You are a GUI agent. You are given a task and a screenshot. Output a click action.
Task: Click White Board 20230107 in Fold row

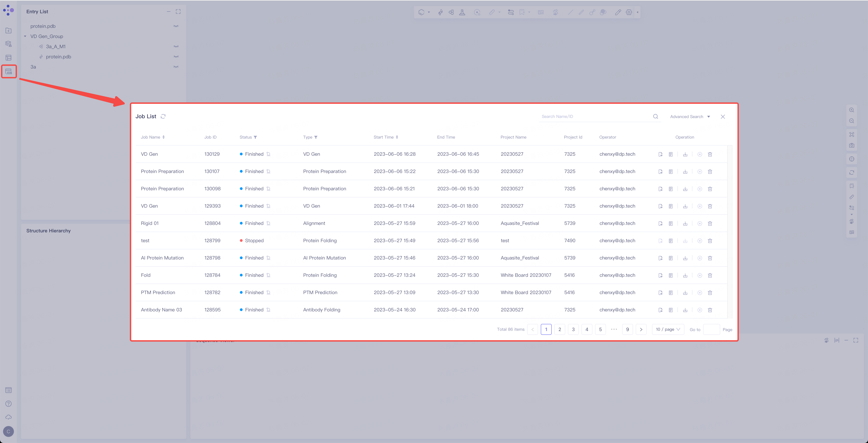(x=526, y=275)
